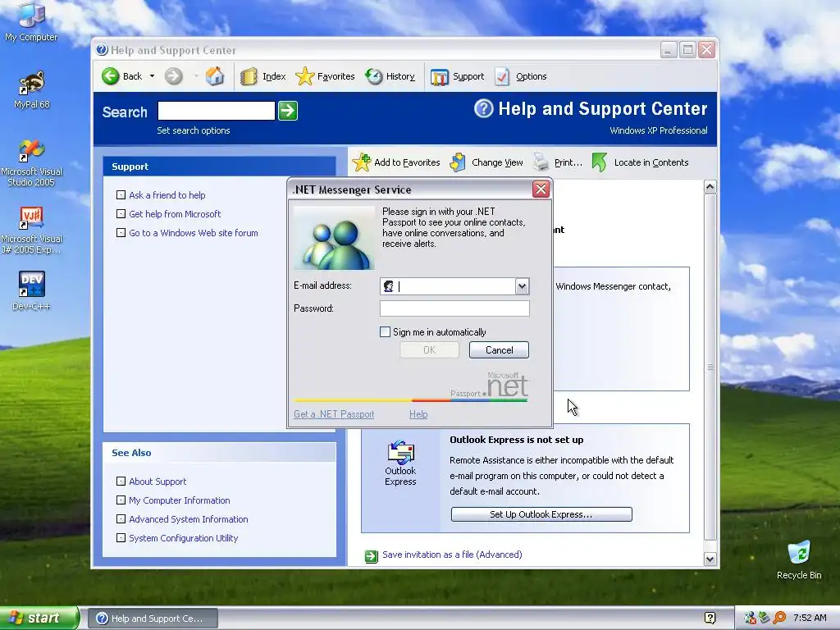Click the Forward arrow icon
Image resolution: width=840 pixels, height=630 pixels.
(173, 76)
